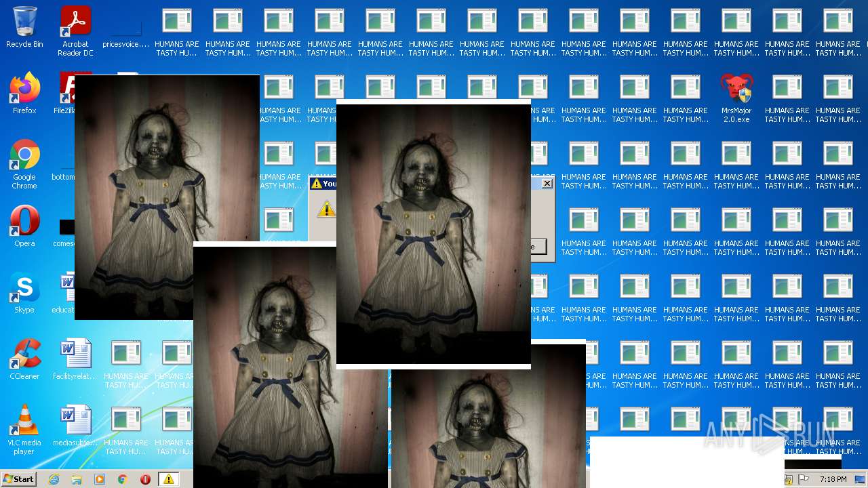Open Opera from the taskbar

(x=145, y=479)
